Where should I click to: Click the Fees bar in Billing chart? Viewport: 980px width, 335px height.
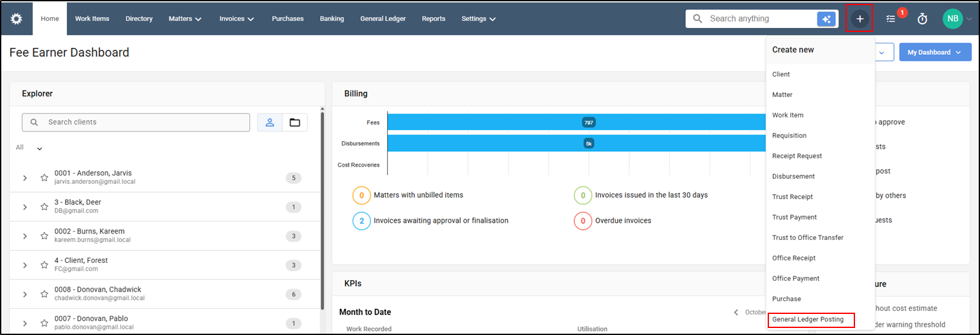click(x=576, y=123)
